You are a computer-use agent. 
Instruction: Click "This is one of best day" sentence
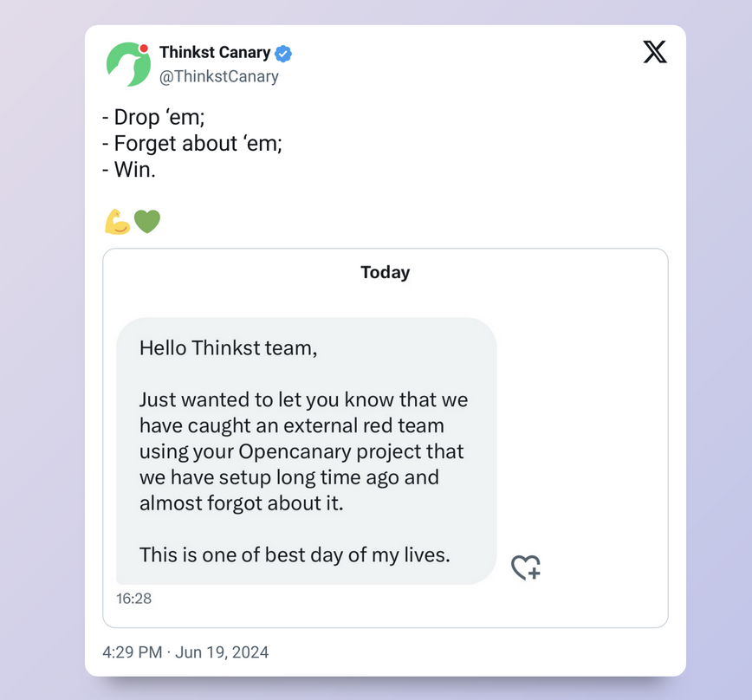(x=295, y=555)
